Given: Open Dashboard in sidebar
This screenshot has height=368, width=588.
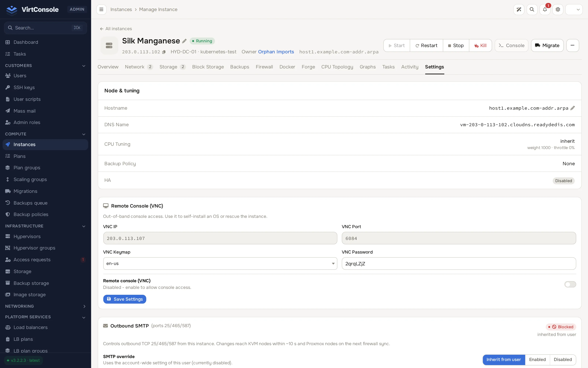Looking at the screenshot, I should (45, 42).
